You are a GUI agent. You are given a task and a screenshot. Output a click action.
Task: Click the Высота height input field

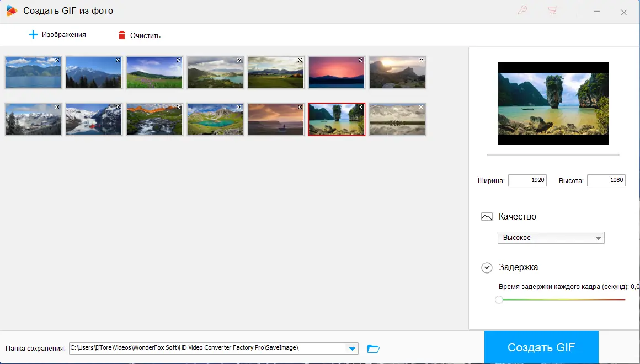[x=606, y=180]
